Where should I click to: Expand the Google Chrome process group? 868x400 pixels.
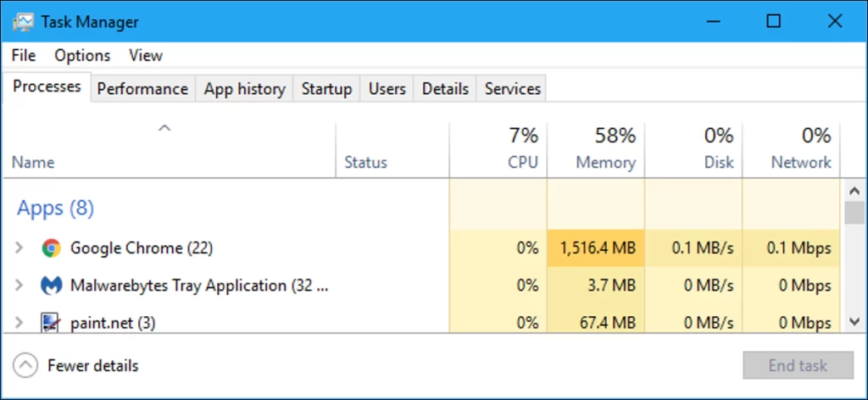tap(19, 248)
